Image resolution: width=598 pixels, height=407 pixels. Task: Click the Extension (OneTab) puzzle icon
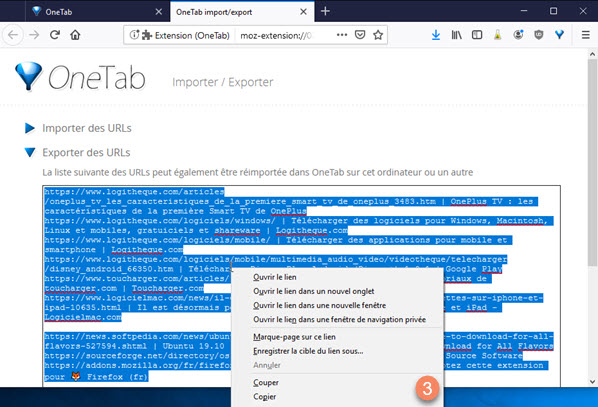[147, 35]
